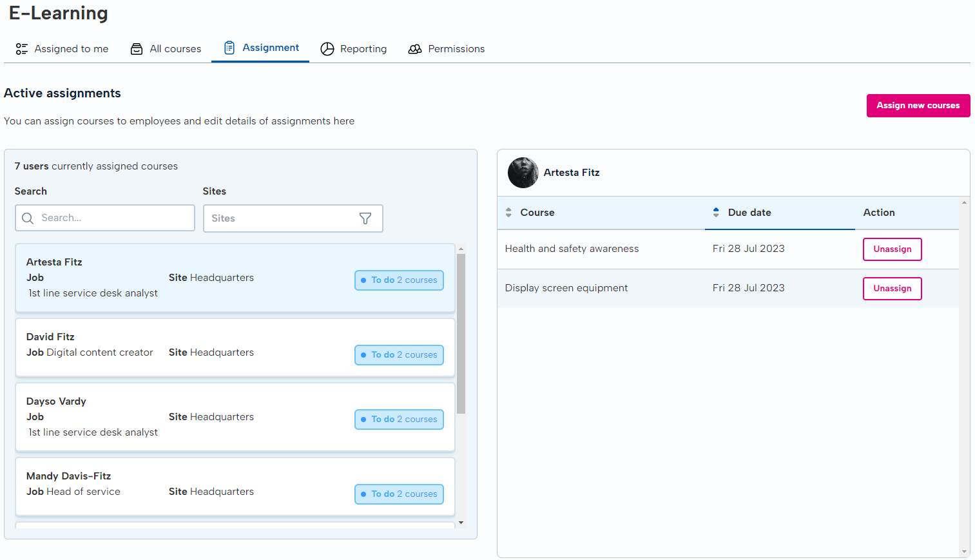Click the All courses archive icon
This screenshot has height=560, width=975.
(136, 48)
